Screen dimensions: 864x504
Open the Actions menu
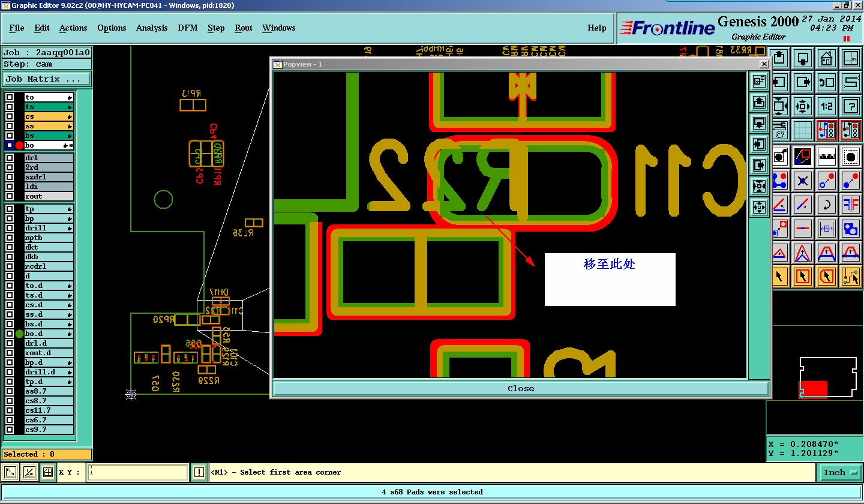(x=73, y=28)
